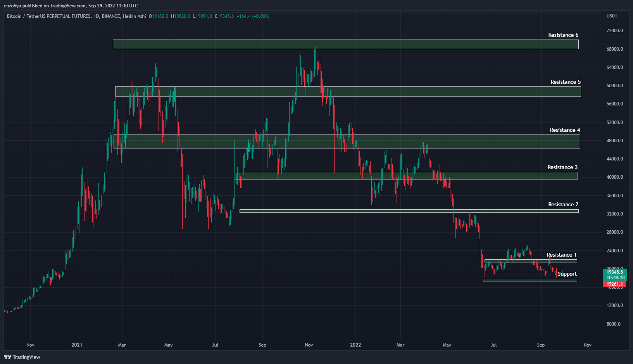Click the bar countdown timer 10:49:18
Image resolution: width=633 pixels, height=364 pixels.
tap(615, 278)
